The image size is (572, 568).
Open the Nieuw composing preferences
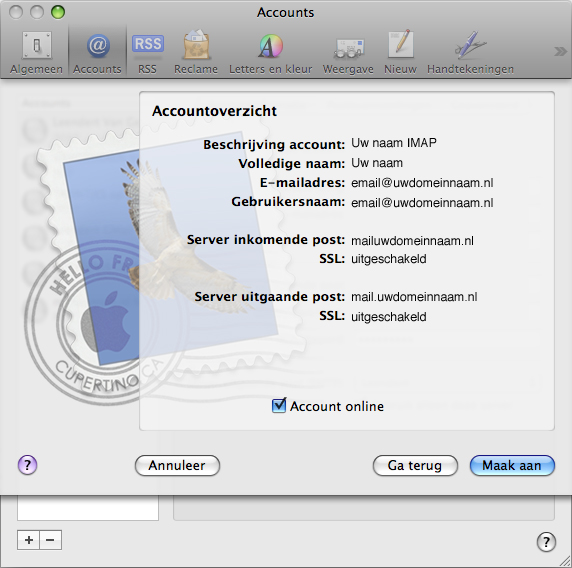[400, 52]
